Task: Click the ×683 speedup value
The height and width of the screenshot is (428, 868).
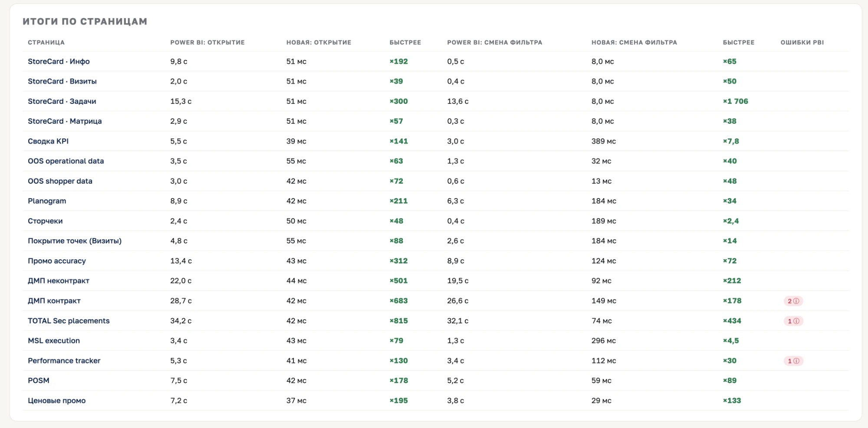Action: 399,301
